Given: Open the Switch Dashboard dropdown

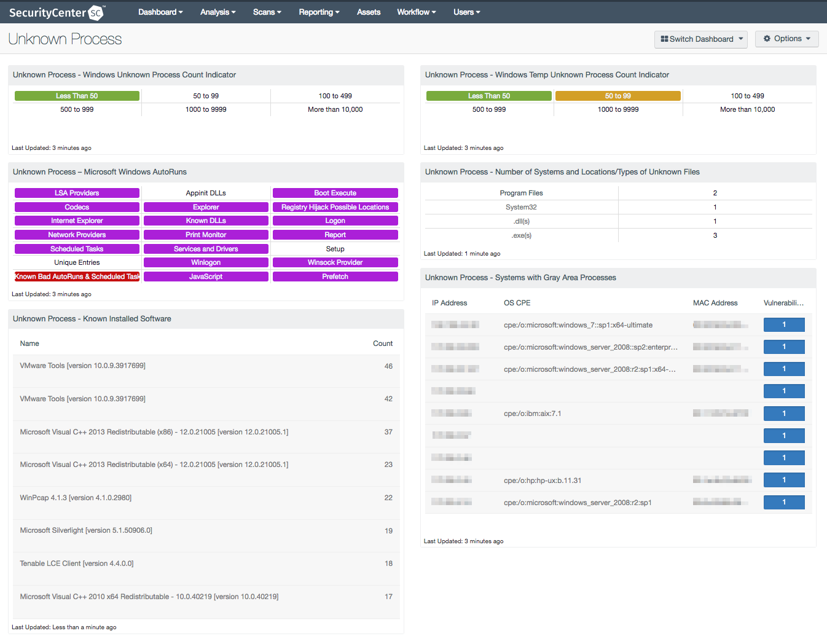Looking at the screenshot, I should click(701, 39).
